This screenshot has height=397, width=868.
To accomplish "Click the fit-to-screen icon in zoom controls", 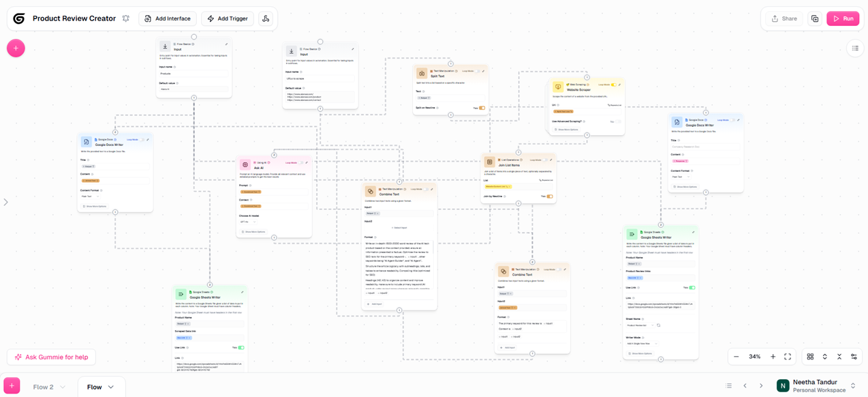I will [x=788, y=356].
